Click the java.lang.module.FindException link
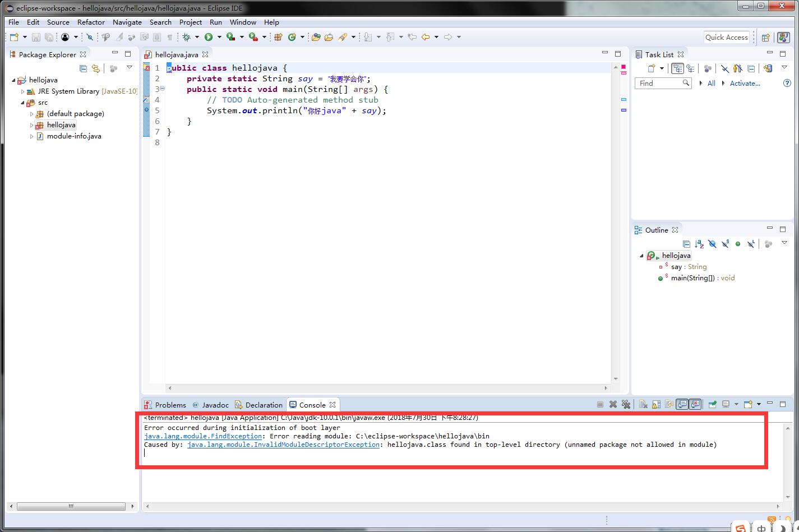Viewport: 799px width, 532px height. pos(203,436)
